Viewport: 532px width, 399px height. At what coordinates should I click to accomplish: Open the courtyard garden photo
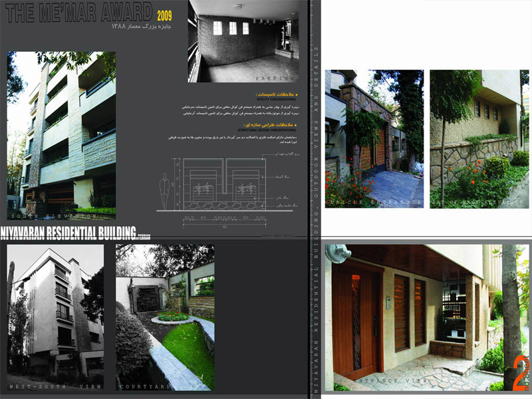pos(165,317)
